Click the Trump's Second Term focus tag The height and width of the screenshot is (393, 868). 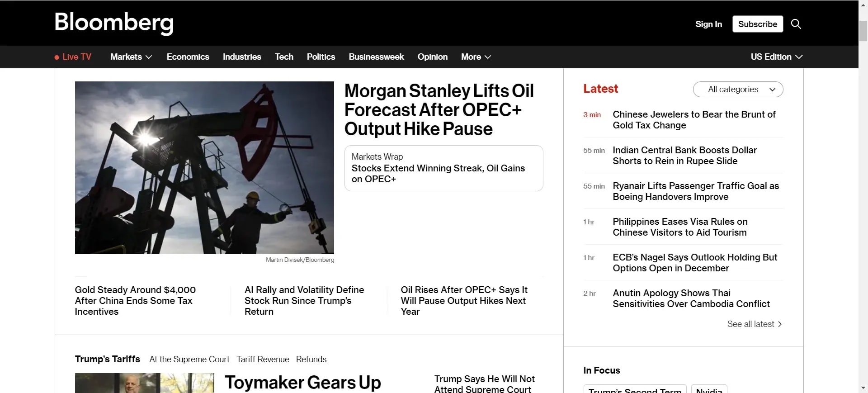[635, 389]
